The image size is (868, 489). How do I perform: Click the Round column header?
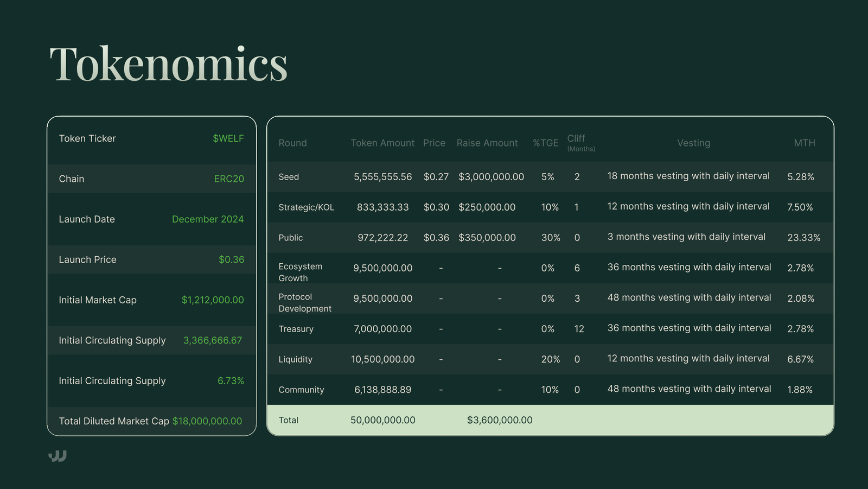point(292,143)
